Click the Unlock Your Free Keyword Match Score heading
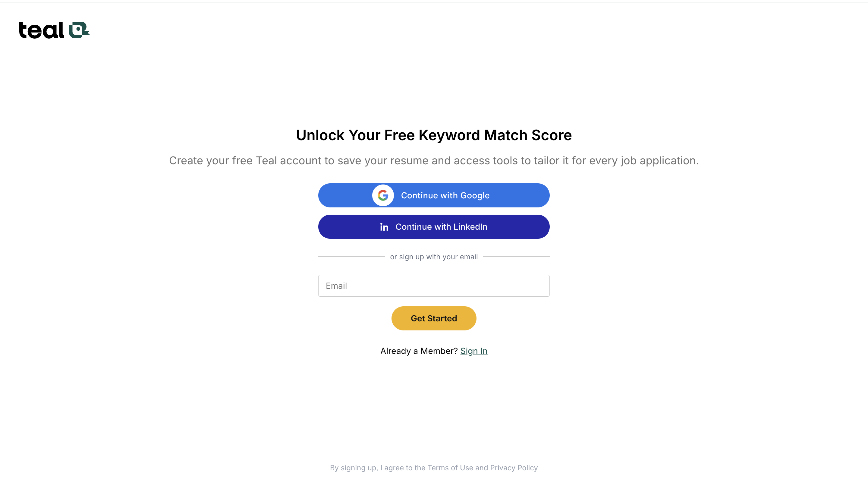This screenshot has width=868, height=492. pos(434,135)
